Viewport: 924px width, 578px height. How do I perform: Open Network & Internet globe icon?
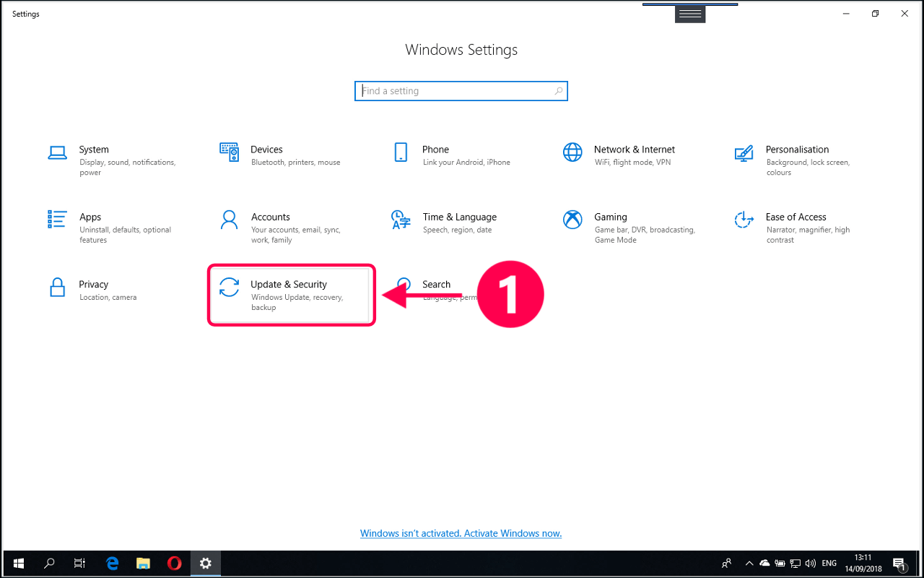(572, 152)
